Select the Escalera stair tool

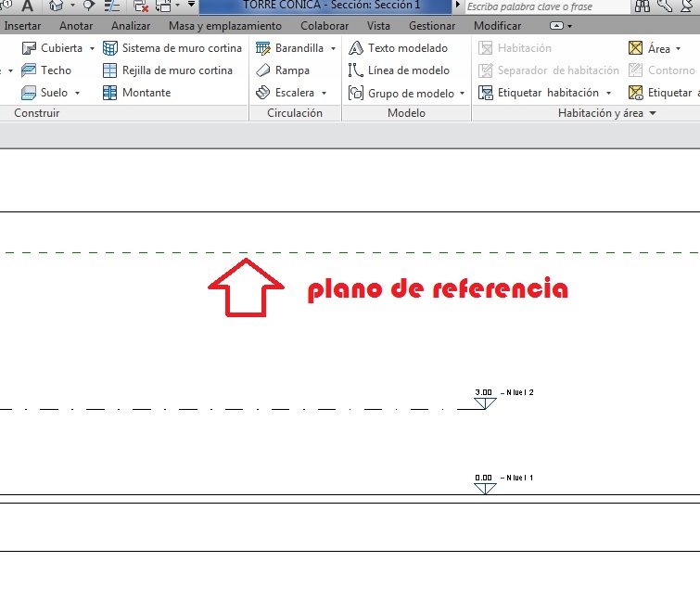(263, 93)
